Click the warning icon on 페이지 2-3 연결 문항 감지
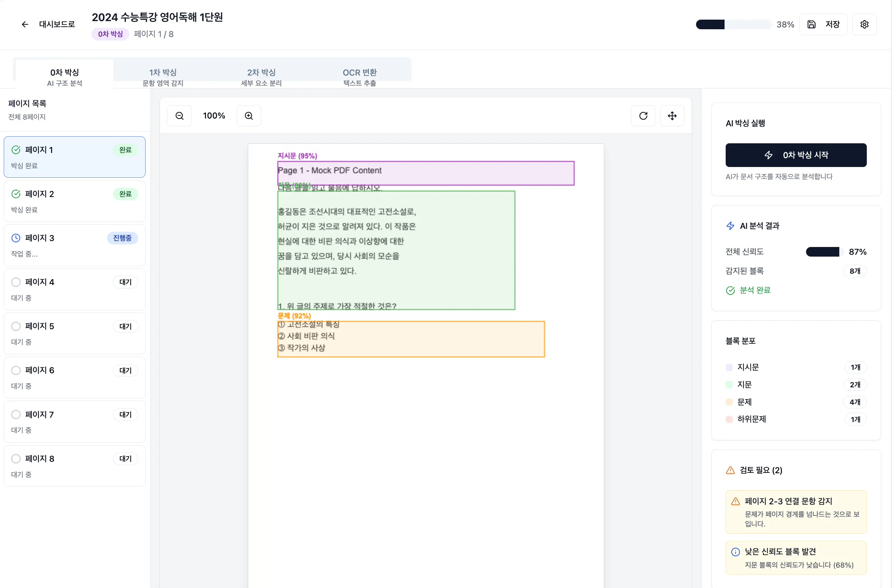The width and height of the screenshot is (892, 588). coord(735,501)
